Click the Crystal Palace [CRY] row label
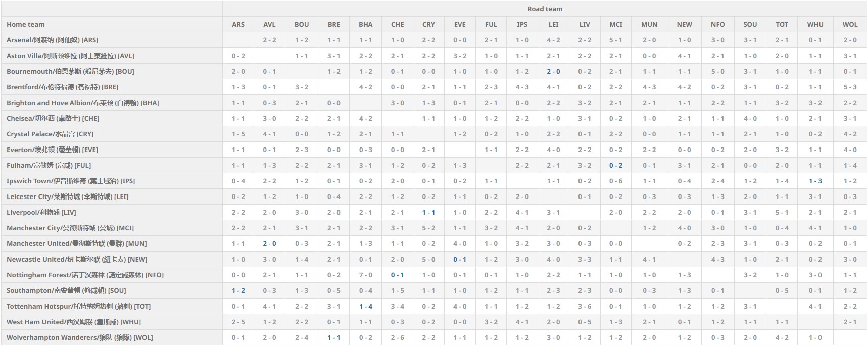This screenshot has height=346, width=868. click(50, 134)
